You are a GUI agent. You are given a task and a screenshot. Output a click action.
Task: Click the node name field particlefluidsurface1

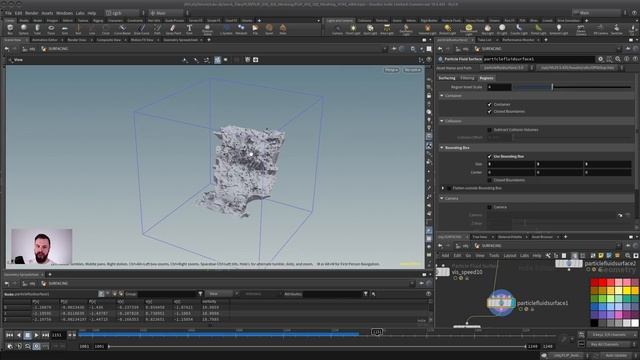[538, 59]
